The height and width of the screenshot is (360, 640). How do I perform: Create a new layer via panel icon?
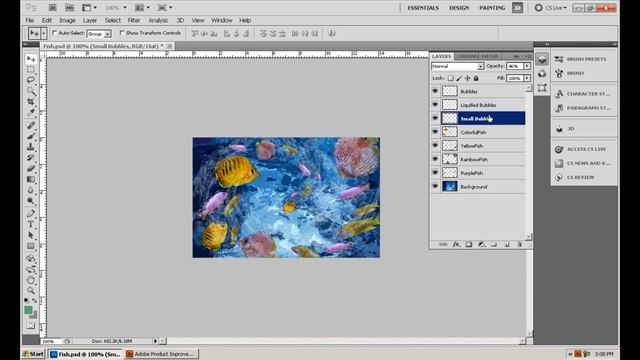[x=507, y=244]
